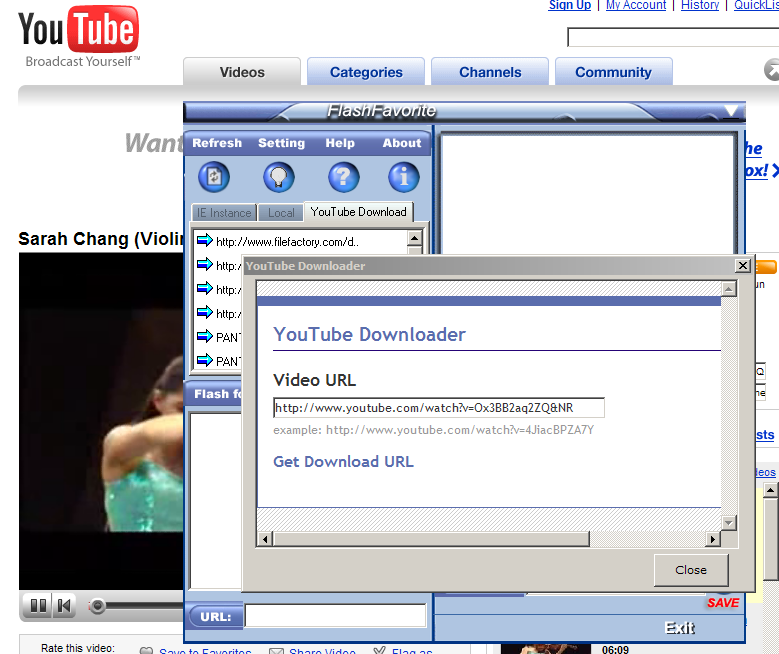Image resolution: width=779 pixels, height=654 pixels.
Task: Open the History link
Action: (x=700, y=5)
